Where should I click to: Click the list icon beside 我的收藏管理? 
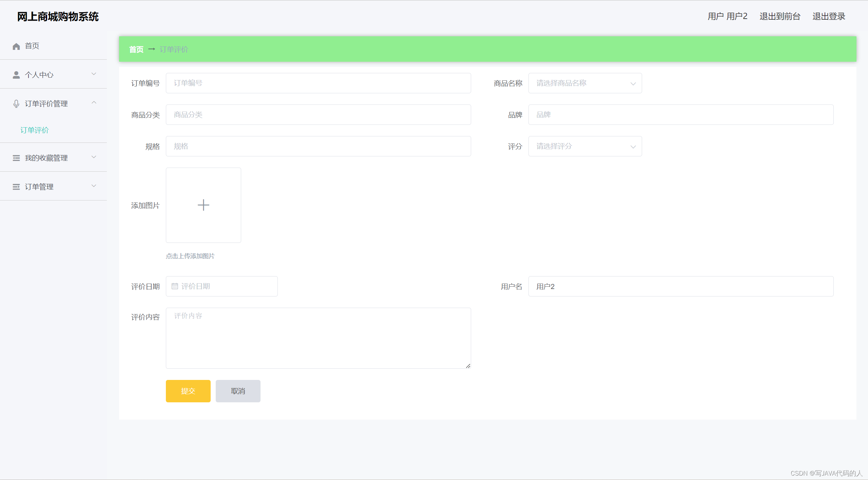point(16,158)
